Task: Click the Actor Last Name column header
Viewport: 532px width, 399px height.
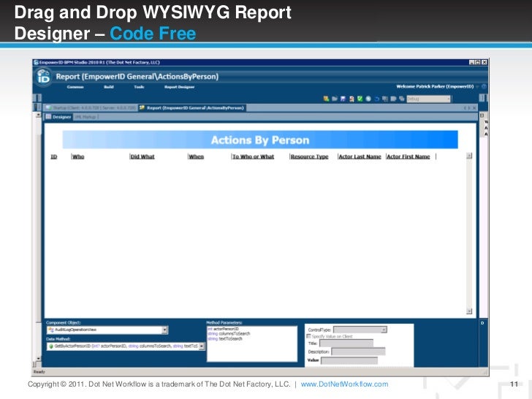Action: pos(360,156)
